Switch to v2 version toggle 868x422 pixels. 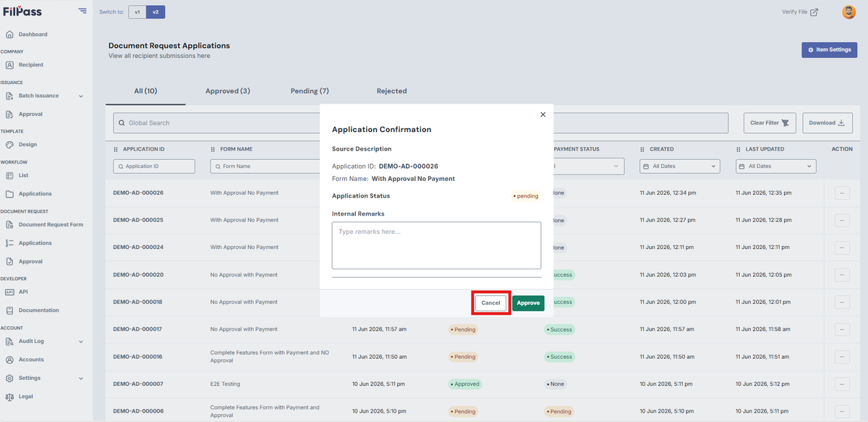click(156, 12)
